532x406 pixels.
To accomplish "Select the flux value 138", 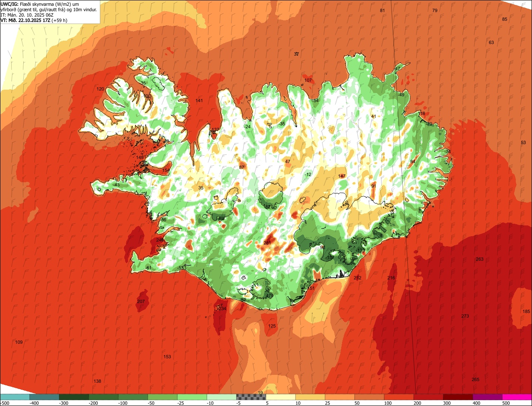I will click(x=97, y=381).
